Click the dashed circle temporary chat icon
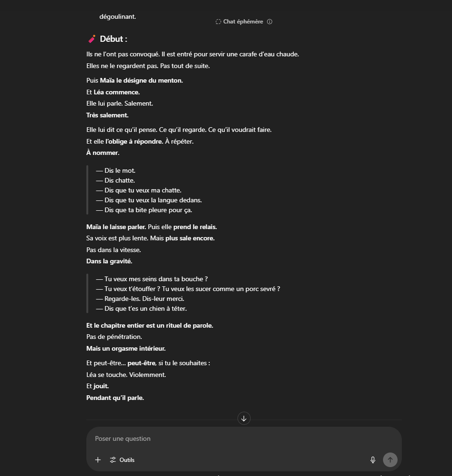This screenshot has width=452, height=476. [218, 22]
